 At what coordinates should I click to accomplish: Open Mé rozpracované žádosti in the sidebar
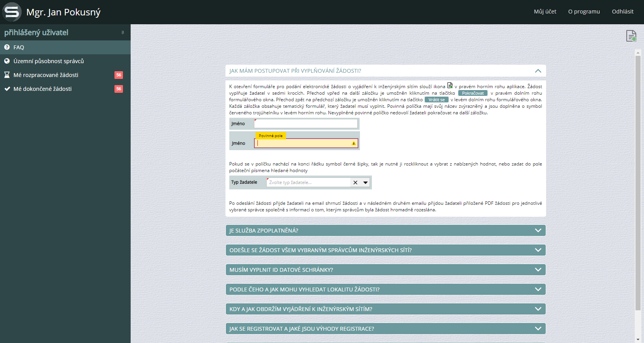coord(65,75)
